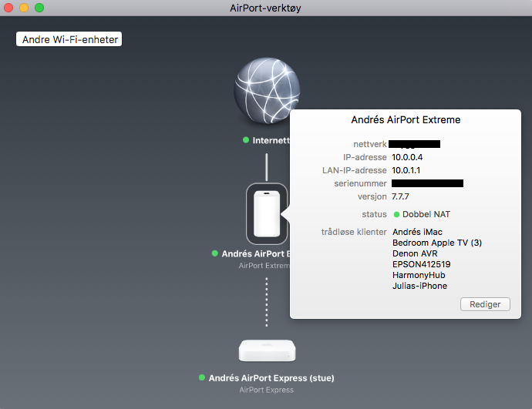Click green status dot beside AirPort Express (stue)
532x409 pixels.
[x=202, y=377]
